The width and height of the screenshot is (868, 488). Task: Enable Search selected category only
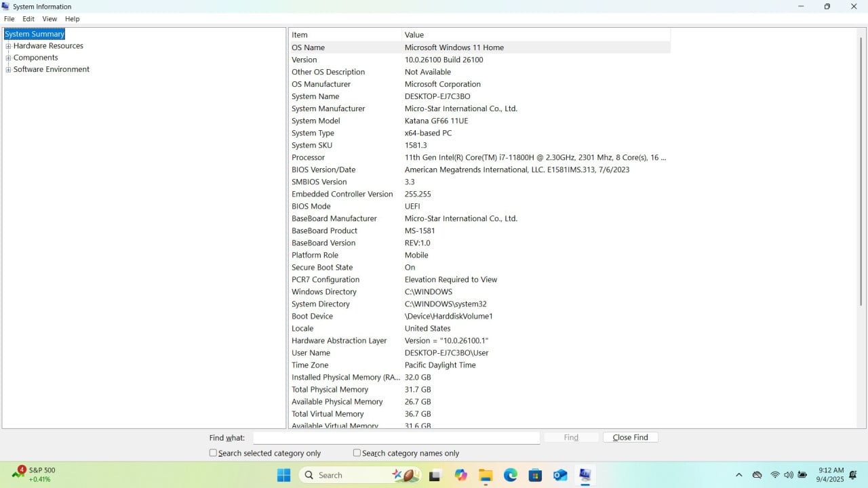point(213,453)
